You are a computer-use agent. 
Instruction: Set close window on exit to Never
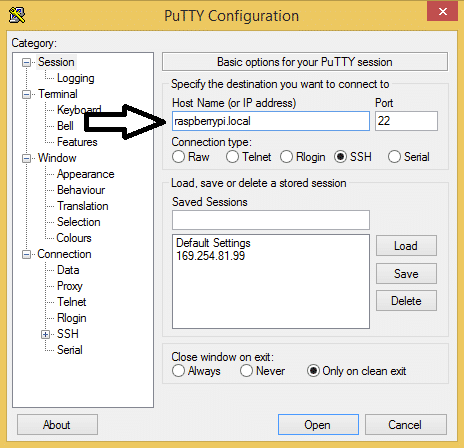click(246, 371)
